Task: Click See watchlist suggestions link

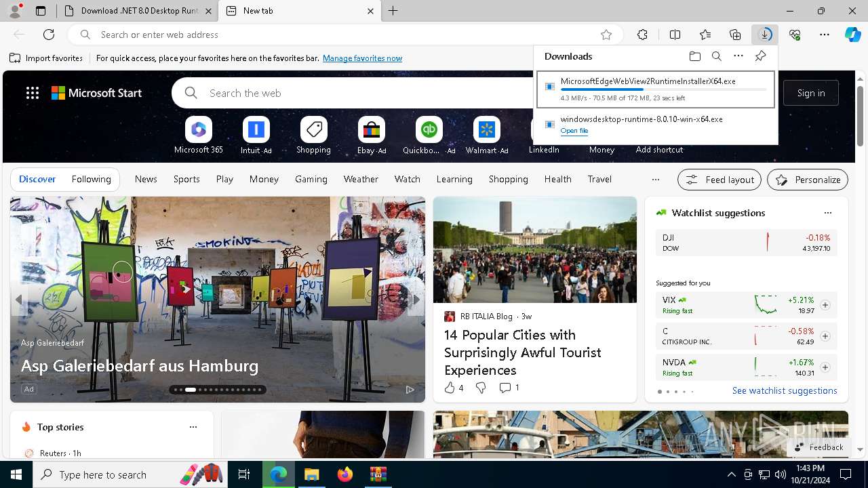Action: [x=785, y=390]
